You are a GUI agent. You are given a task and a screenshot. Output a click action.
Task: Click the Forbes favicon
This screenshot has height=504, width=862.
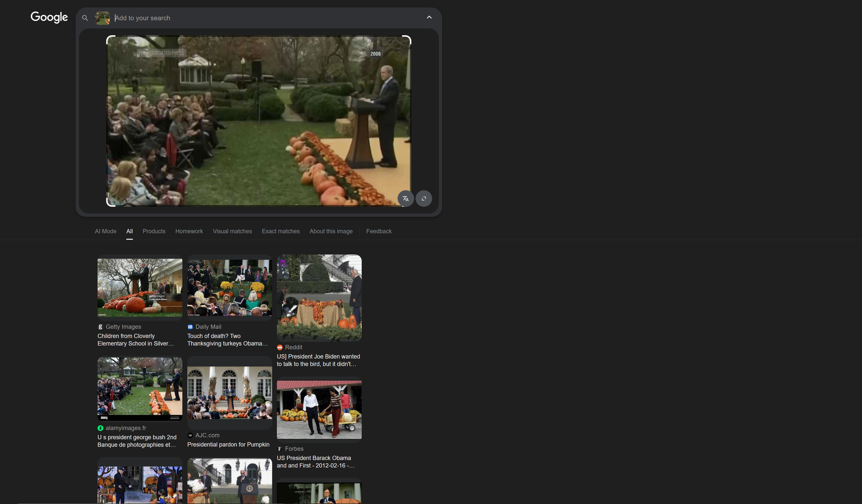280,448
